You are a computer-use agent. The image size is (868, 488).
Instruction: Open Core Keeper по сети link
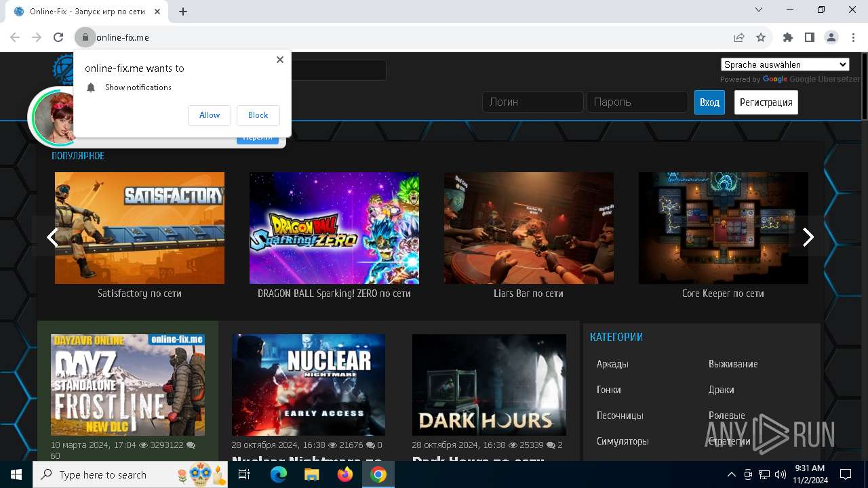point(724,293)
